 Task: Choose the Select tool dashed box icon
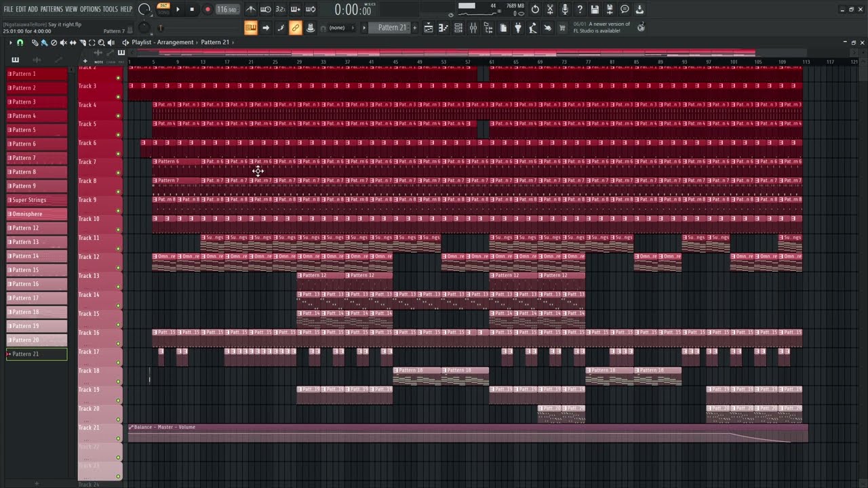(x=92, y=42)
